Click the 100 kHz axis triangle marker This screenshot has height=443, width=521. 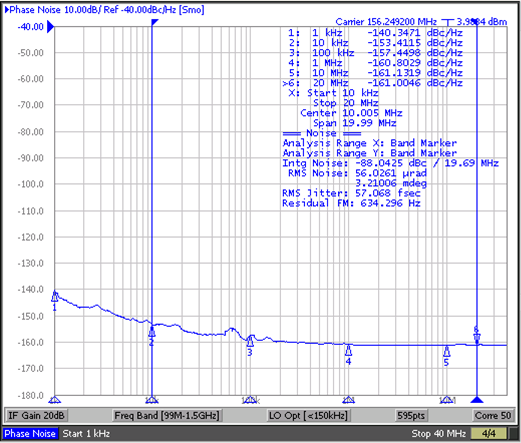point(250,399)
